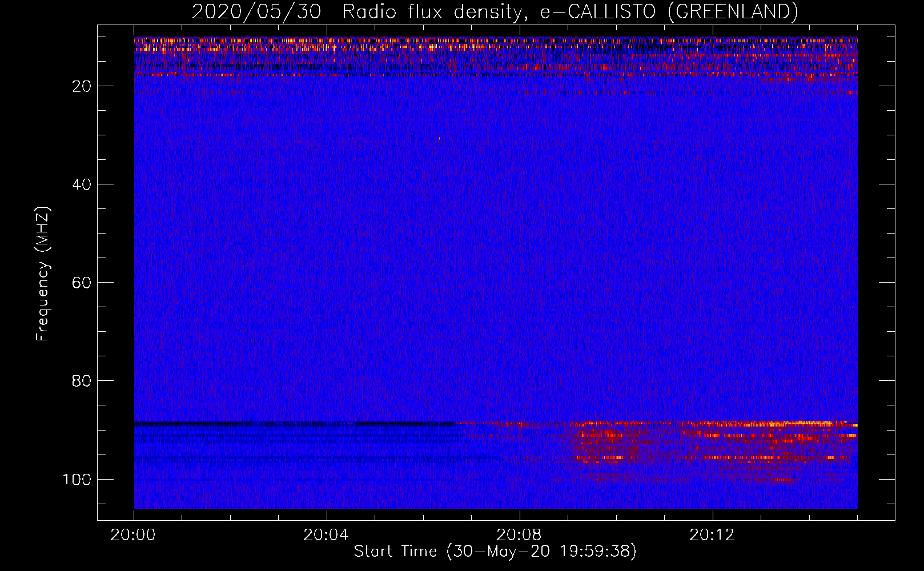This screenshot has width=924, height=571.
Task: Click the dark band near 89 MHz
Action: [x=294, y=424]
